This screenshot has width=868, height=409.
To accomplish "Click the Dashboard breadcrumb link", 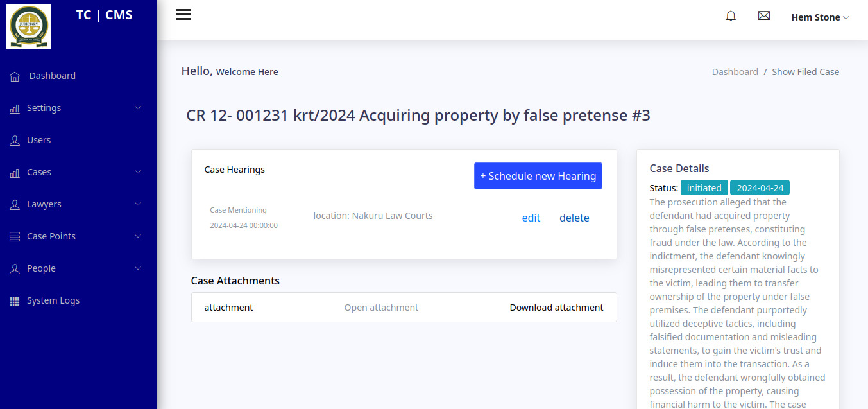I will [735, 72].
